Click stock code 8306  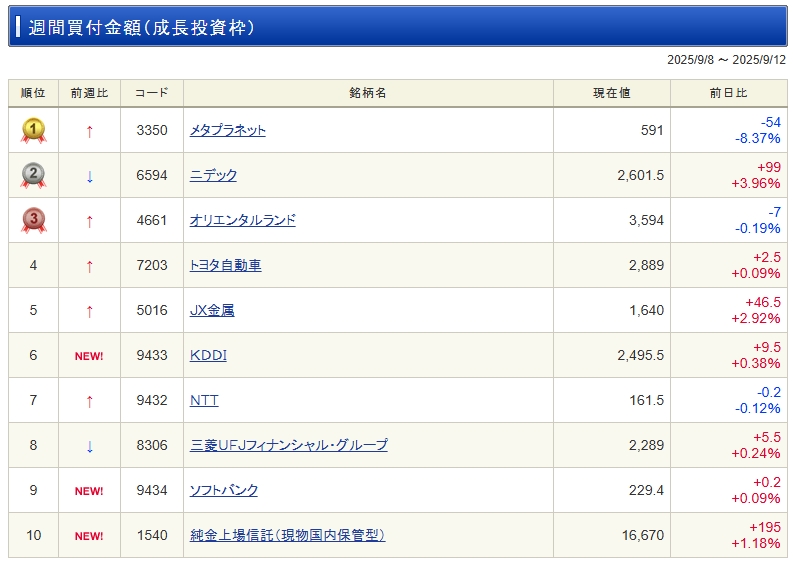[152, 446]
